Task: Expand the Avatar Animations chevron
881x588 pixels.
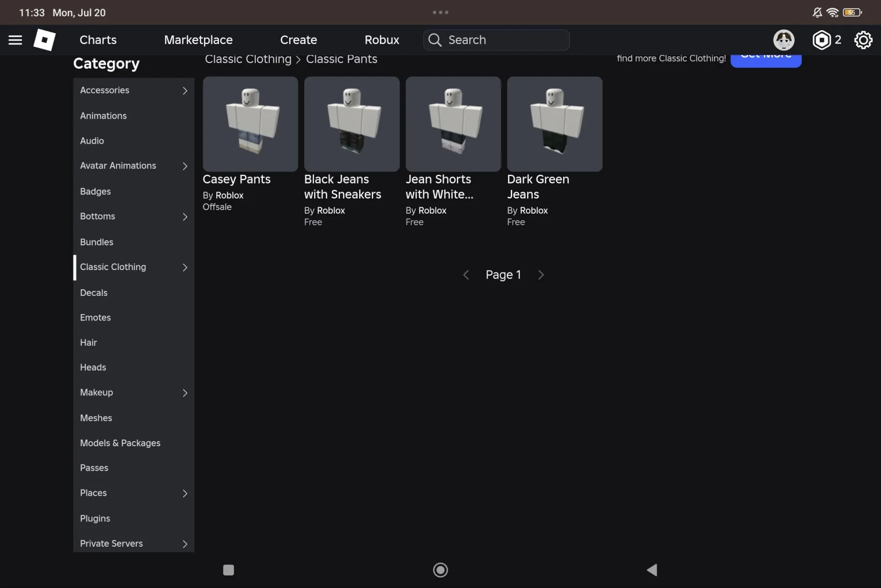Action: point(185,166)
